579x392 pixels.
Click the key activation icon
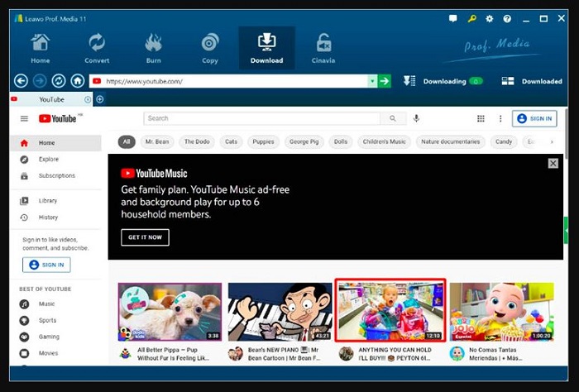pyautogui.click(x=471, y=18)
